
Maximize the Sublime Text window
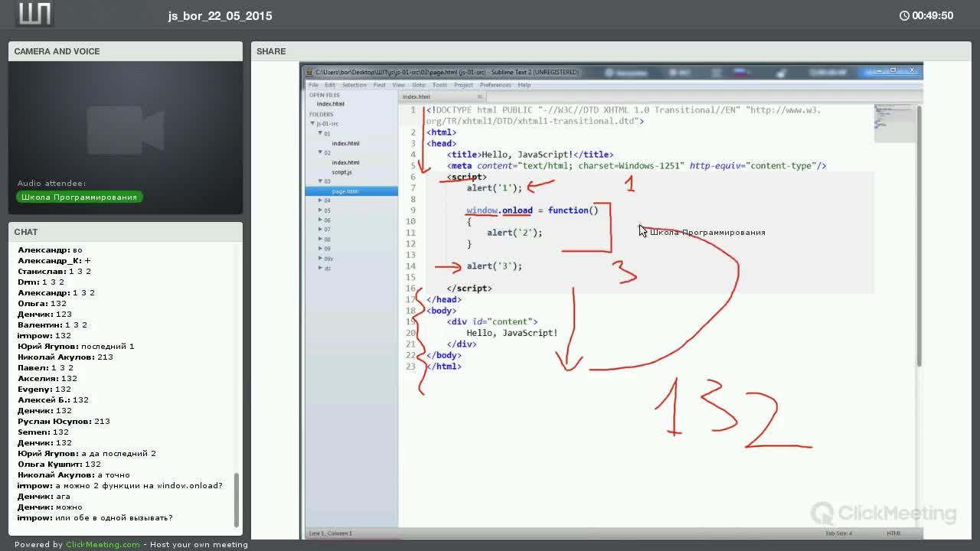[893, 70]
